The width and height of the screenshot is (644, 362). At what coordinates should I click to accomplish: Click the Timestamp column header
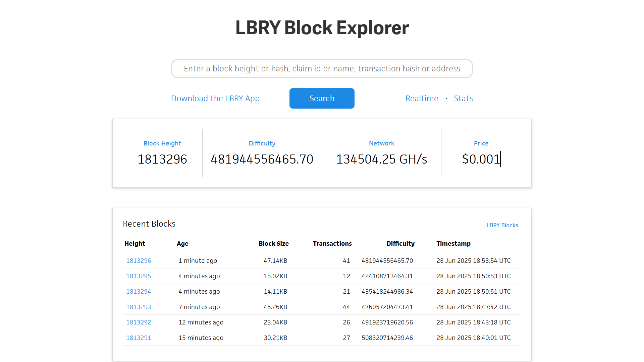(453, 244)
